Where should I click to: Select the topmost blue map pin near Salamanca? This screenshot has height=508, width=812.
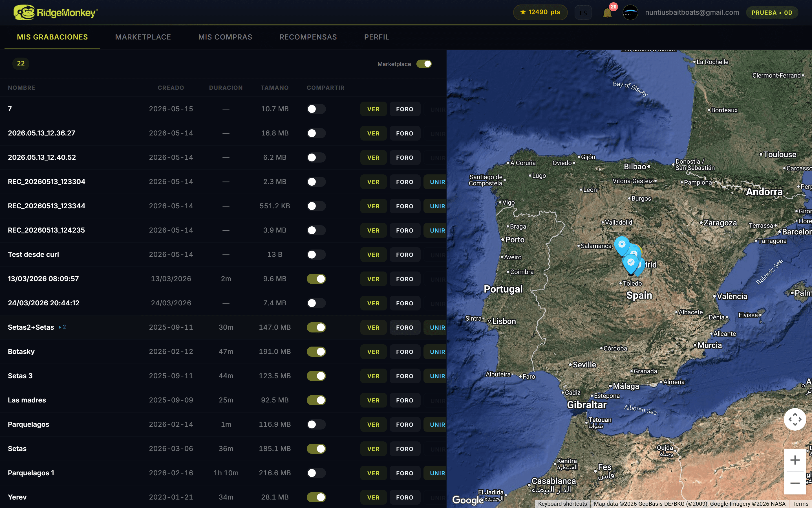tap(622, 246)
